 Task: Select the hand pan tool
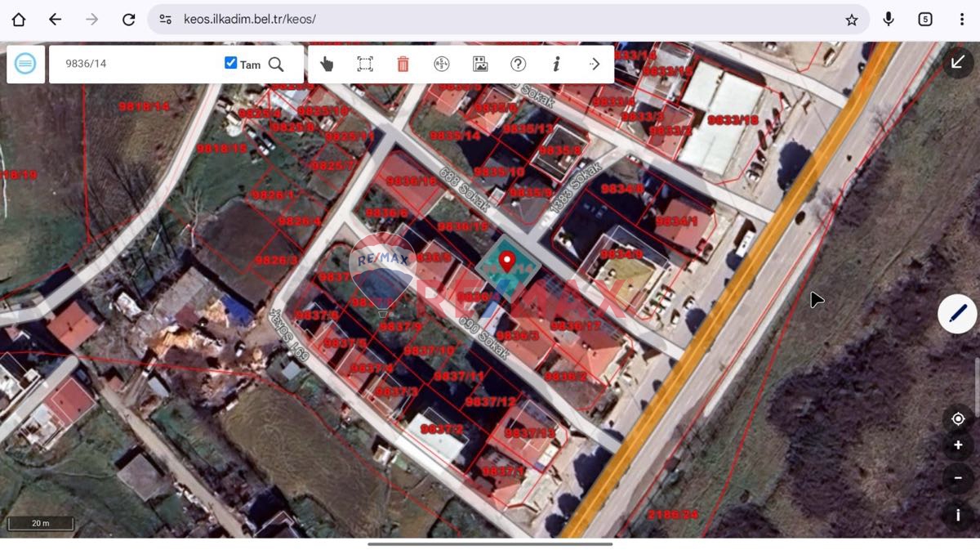(x=327, y=64)
